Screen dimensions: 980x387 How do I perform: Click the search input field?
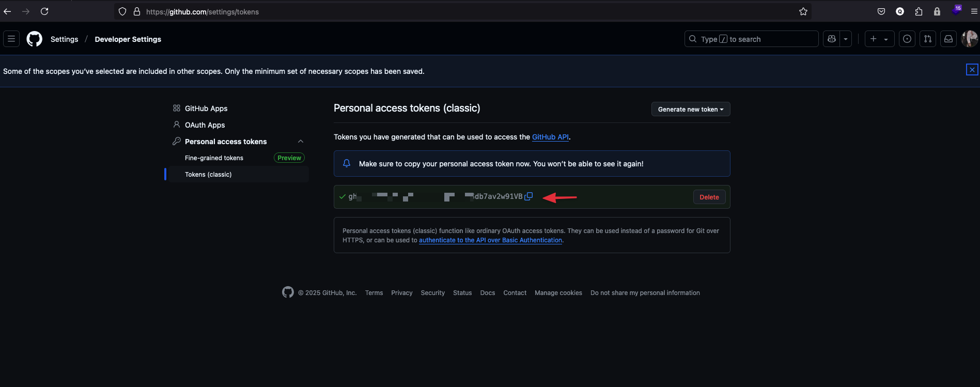[x=752, y=39]
